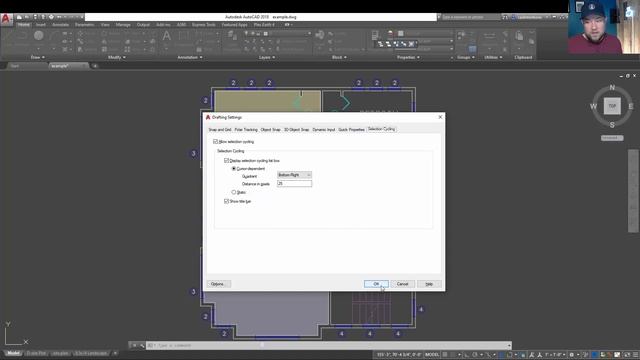Open the Insert ribbon tab

coord(41,25)
